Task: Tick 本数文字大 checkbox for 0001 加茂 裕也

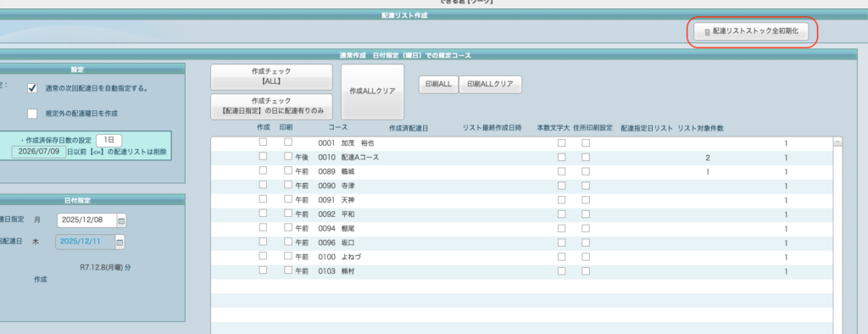Action: click(x=561, y=143)
